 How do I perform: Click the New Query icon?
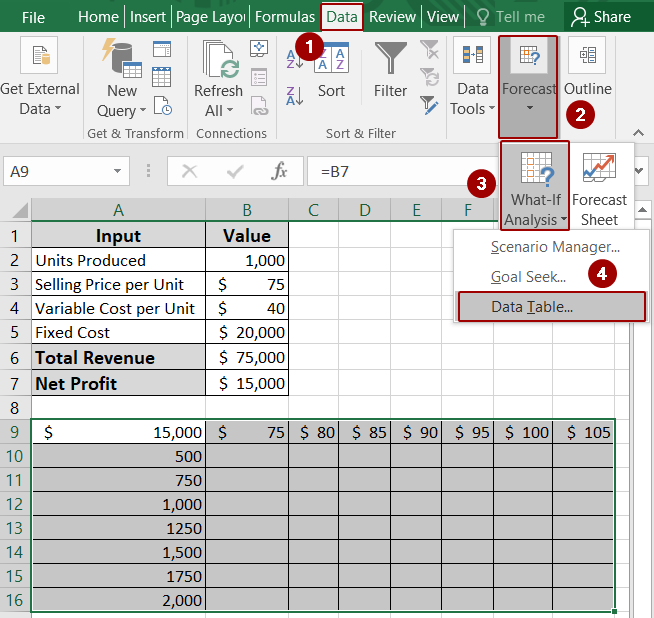point(122,58)
